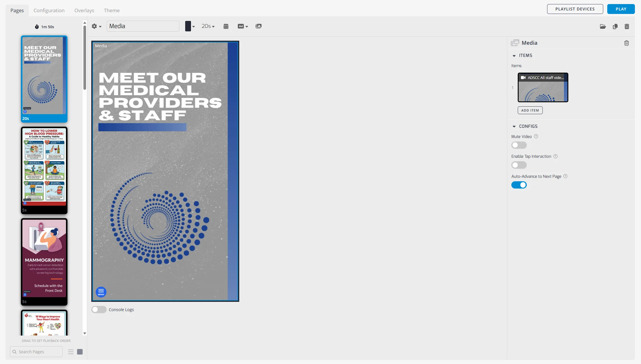Image resolution: width=641 pixels, height=364 pixels.
Task: Click the Media page name field
Action: (x=143, y=26)
